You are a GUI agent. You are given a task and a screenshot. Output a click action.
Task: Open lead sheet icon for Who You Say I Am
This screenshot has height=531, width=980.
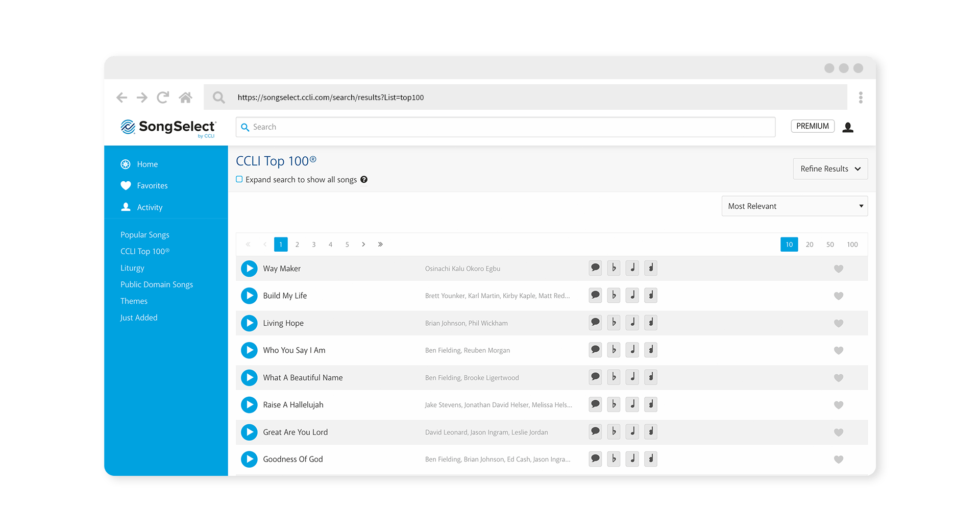(632, 350)
